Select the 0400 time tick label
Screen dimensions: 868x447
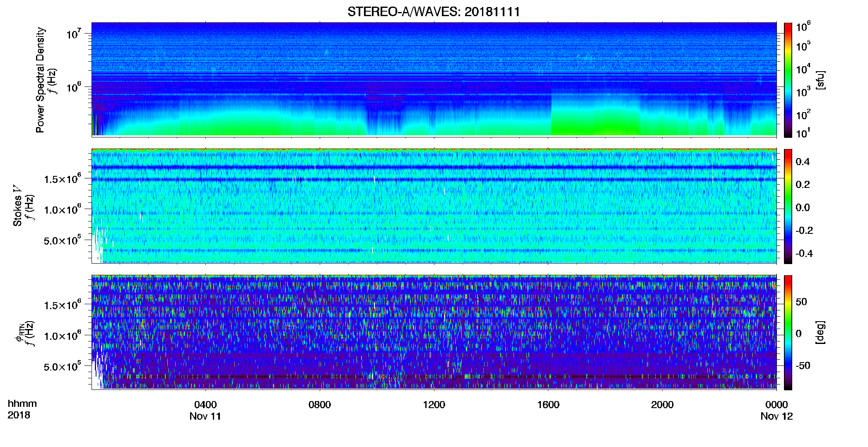[x=205, y=405]
